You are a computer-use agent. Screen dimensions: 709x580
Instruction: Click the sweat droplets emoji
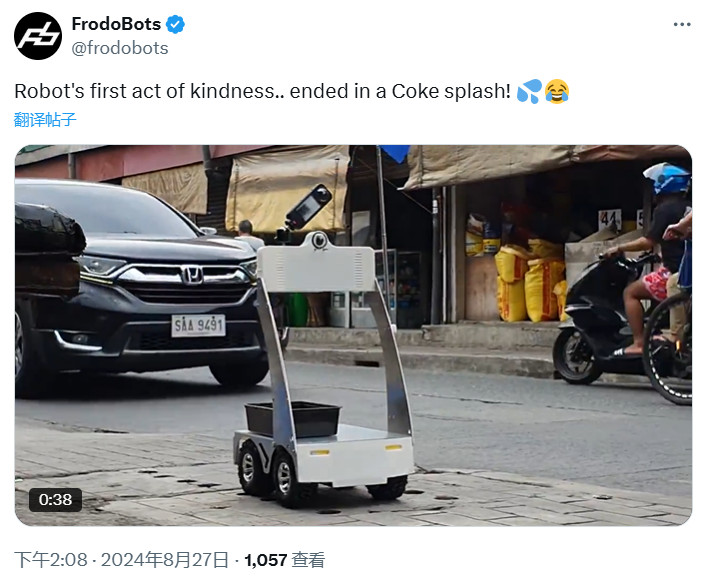pyautogui.click(x=529, y=92)
